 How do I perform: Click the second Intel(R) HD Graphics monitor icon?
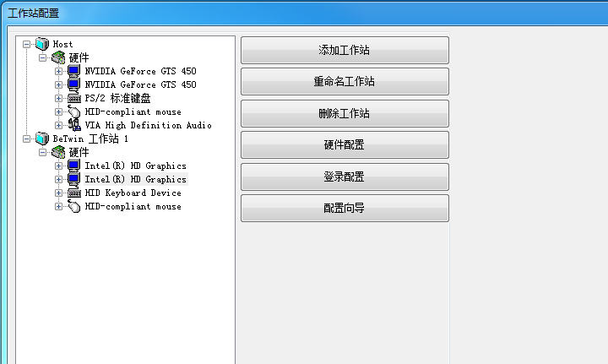click(x=73, y=180)
